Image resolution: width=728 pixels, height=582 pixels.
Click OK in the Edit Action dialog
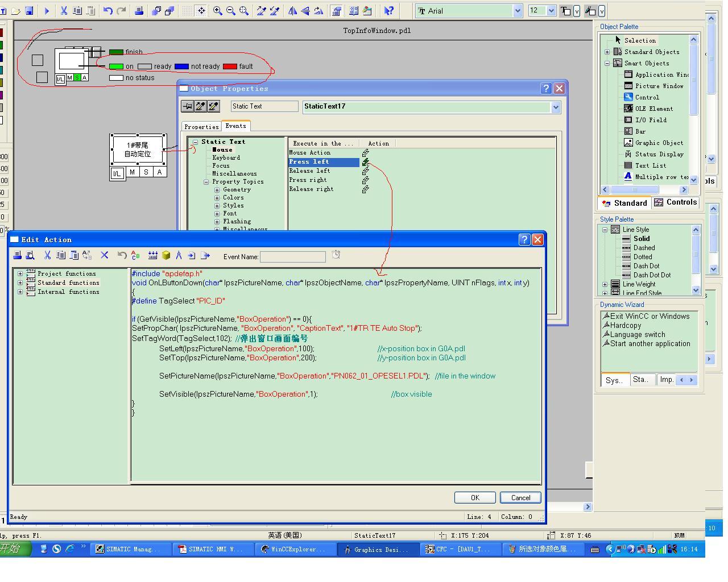tap(475, 498)
